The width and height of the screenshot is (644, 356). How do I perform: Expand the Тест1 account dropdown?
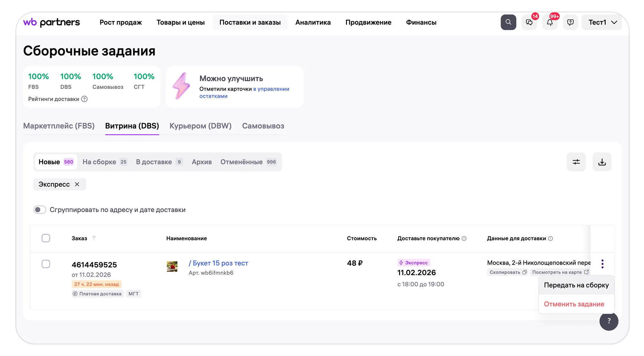[x=602, y=22]
